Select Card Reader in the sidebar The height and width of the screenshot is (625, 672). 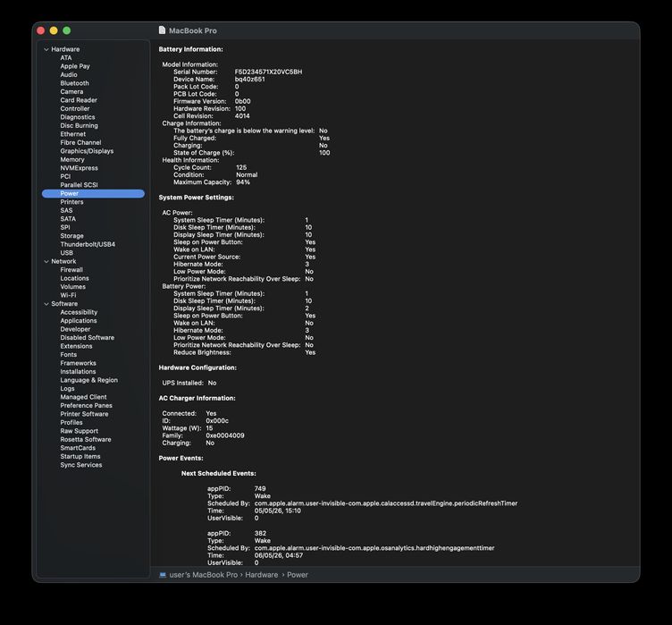pyautogui.click(x=79, y=100)
